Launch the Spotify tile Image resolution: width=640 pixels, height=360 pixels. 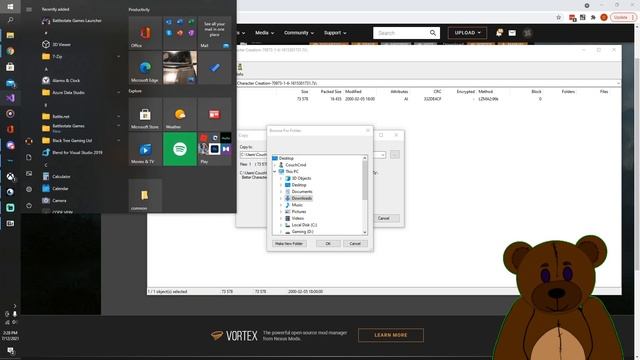coord(180,149)
